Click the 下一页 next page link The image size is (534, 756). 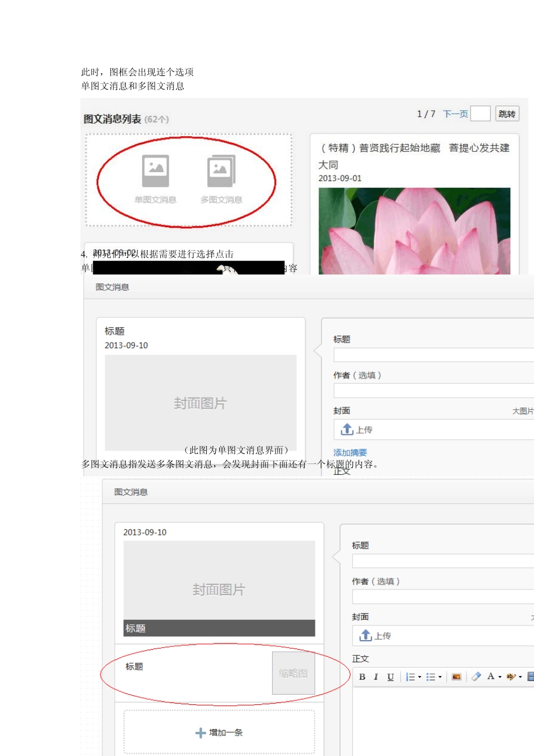455,114
